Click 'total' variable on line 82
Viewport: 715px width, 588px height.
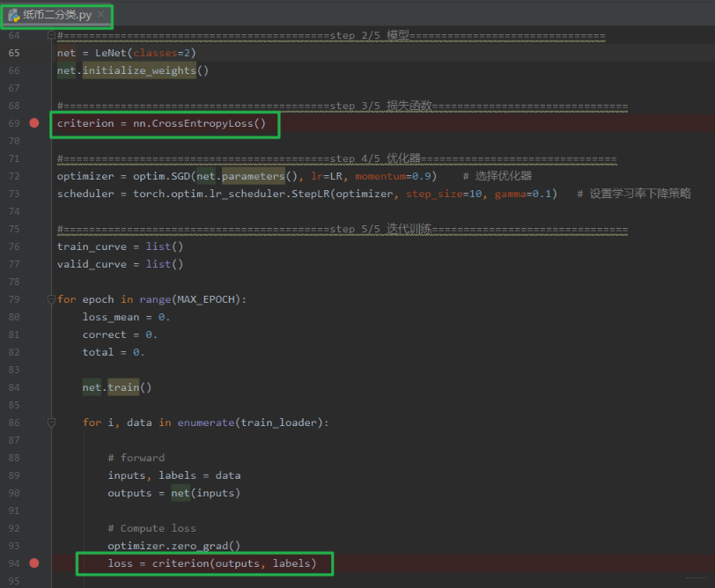[98, 352]
